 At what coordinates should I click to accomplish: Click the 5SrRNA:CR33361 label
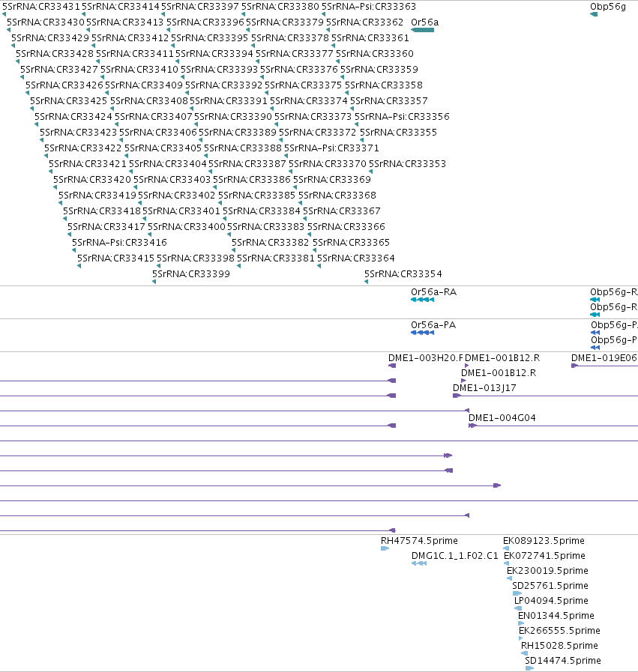[370, 37]
